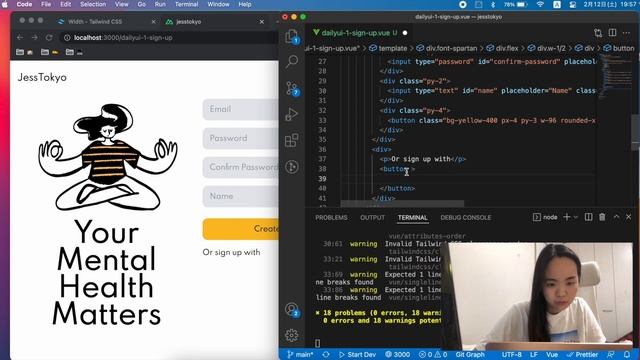This screenshot has height=360, width=640.
Task: Open the Search view in the activity bar
Action: pos(291,62)
